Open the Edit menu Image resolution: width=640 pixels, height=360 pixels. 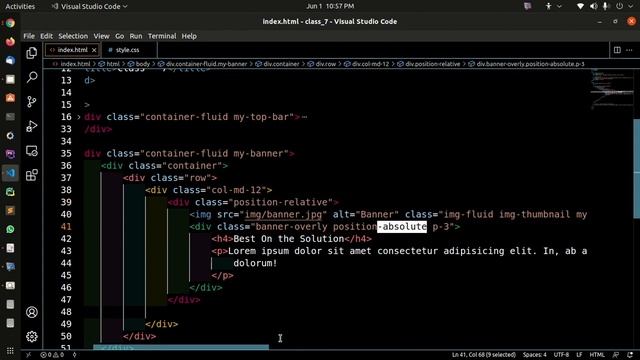pyautogui.click(x=46, y=36)
